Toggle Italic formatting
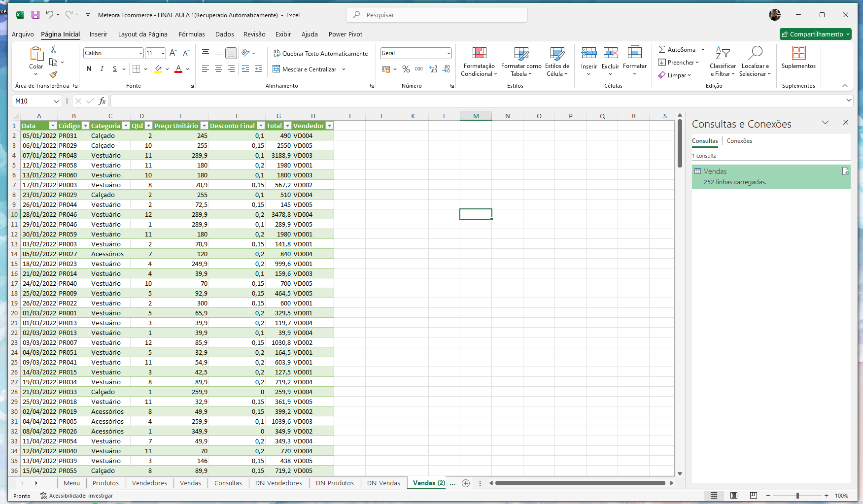 (x=102, y=69)
